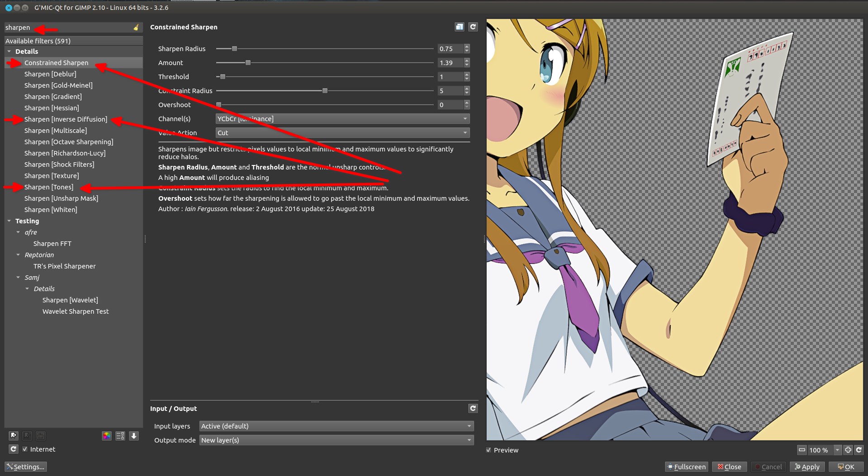Clear the filter search with broom icon
Screen dimensions: 868x476
(136, 28)
